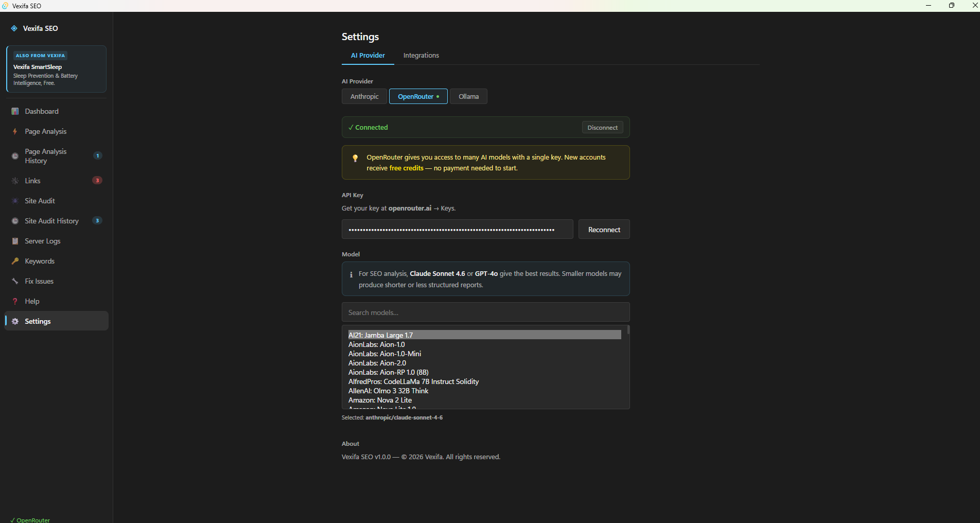Click the Search models field
This screenshot has width=980, height=523.
pos(486,312)
